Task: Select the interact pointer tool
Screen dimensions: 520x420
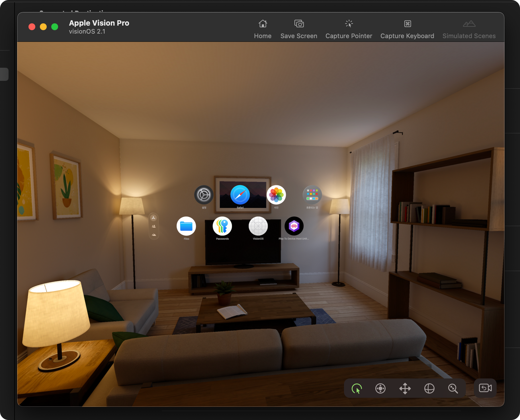Action: (x=357, y=388)
